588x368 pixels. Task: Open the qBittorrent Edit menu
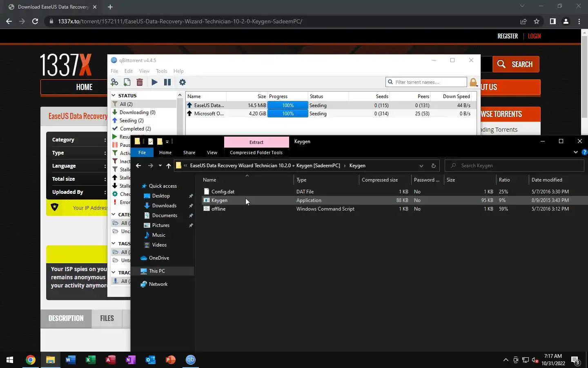[129, 71]
